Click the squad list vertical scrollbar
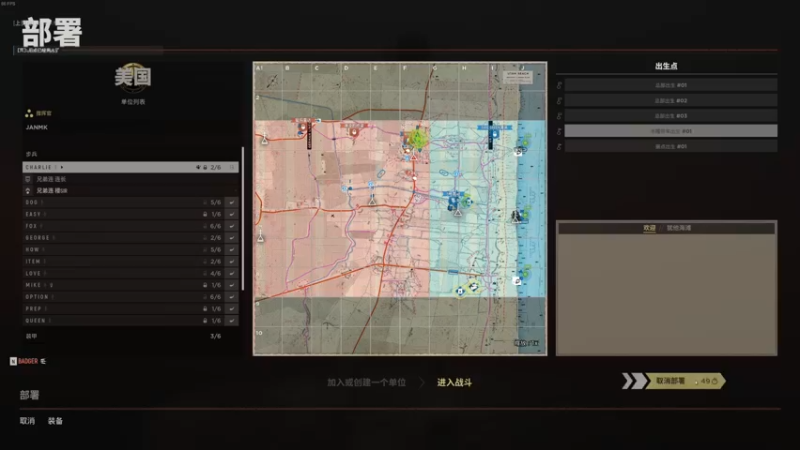This screenshot has width=800, height=450. (243, 218)
